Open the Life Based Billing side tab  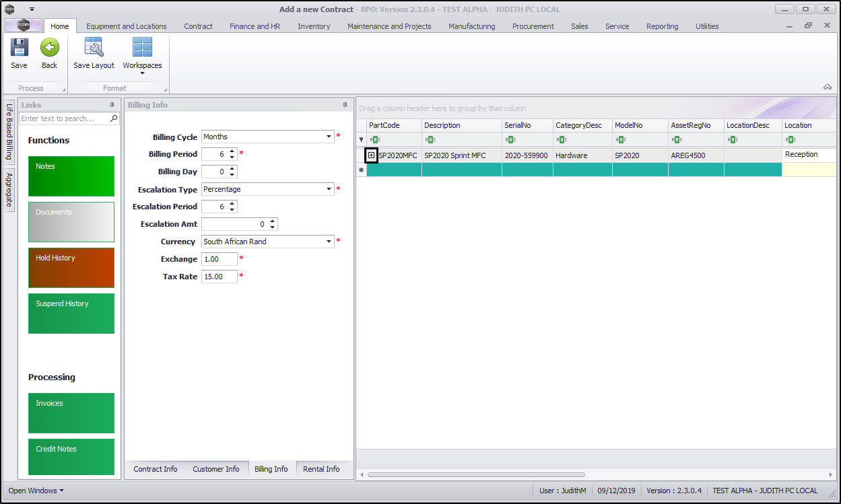click(x=9, y=131)
